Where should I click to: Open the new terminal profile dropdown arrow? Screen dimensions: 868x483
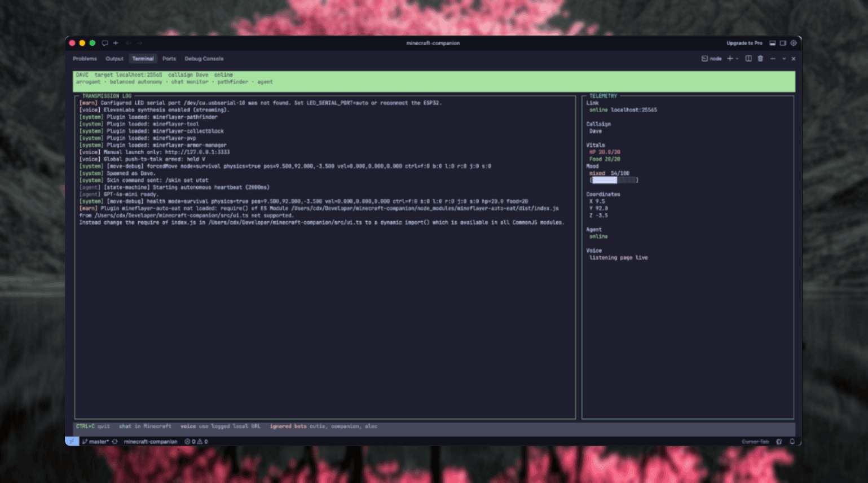pyautogui.click(x=737, y=59)
